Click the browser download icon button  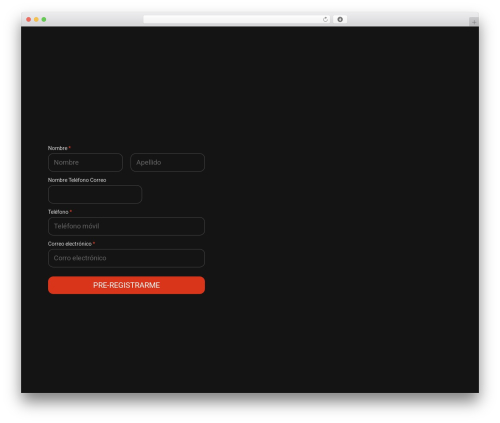point(340,19)
